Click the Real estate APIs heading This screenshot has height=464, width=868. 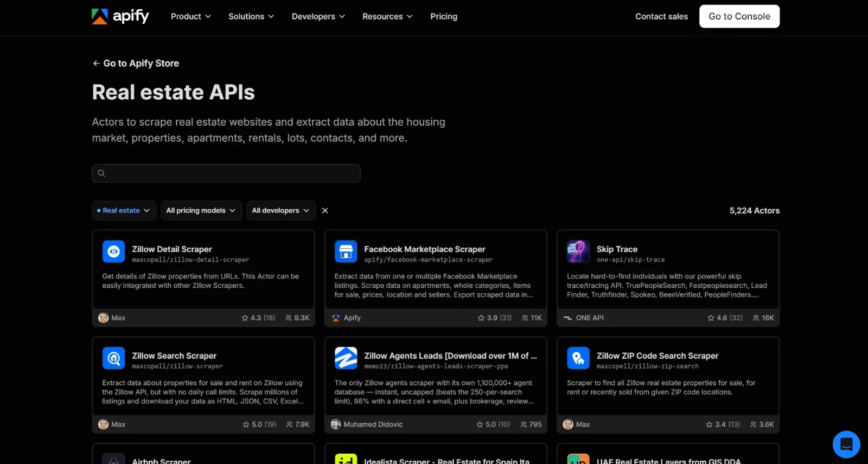pos(174,92)
